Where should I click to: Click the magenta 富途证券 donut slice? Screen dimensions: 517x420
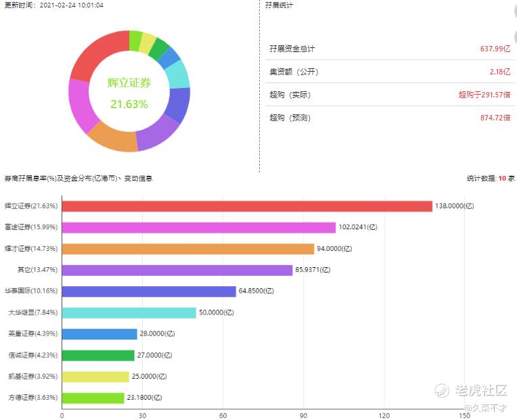[82, 106]
